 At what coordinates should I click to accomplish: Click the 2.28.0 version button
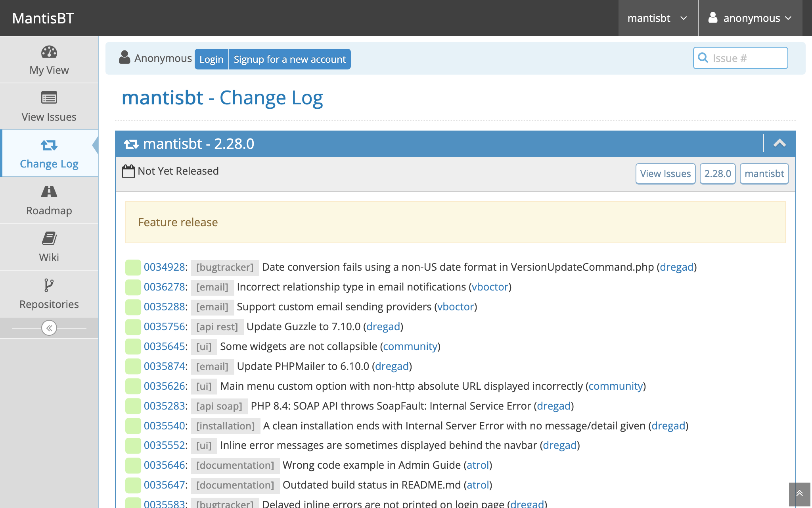point(717,174)
